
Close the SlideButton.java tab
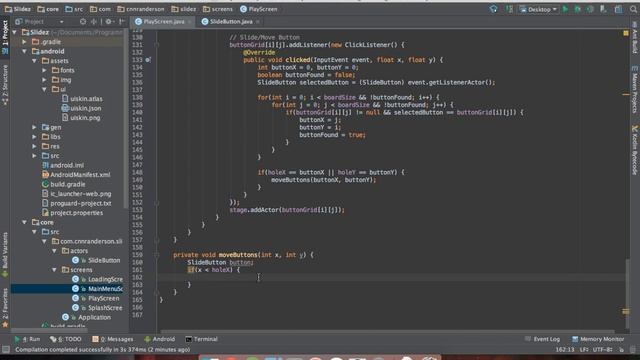[x=258, y=22]
